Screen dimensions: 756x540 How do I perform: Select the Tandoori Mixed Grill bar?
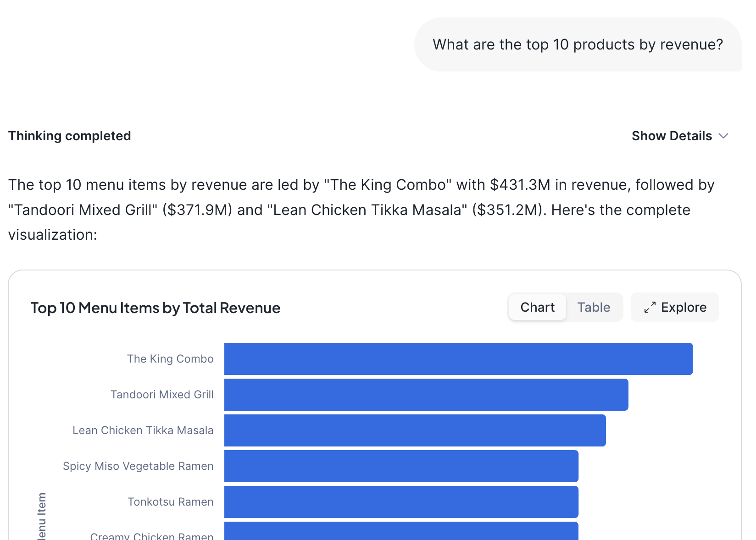coord(426,395)
